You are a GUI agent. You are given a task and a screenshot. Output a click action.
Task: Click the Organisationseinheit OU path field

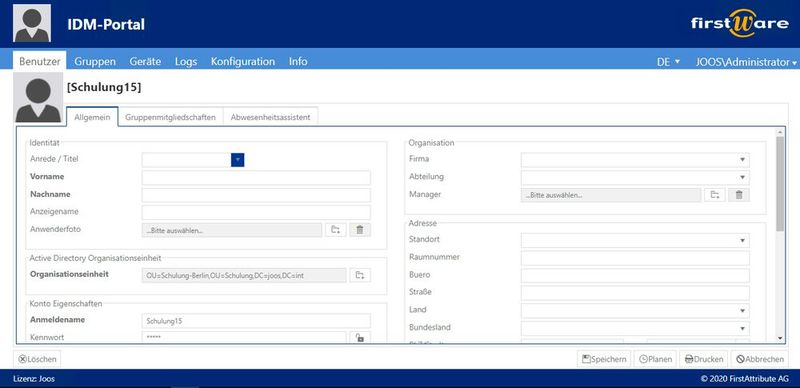[244, 276]
